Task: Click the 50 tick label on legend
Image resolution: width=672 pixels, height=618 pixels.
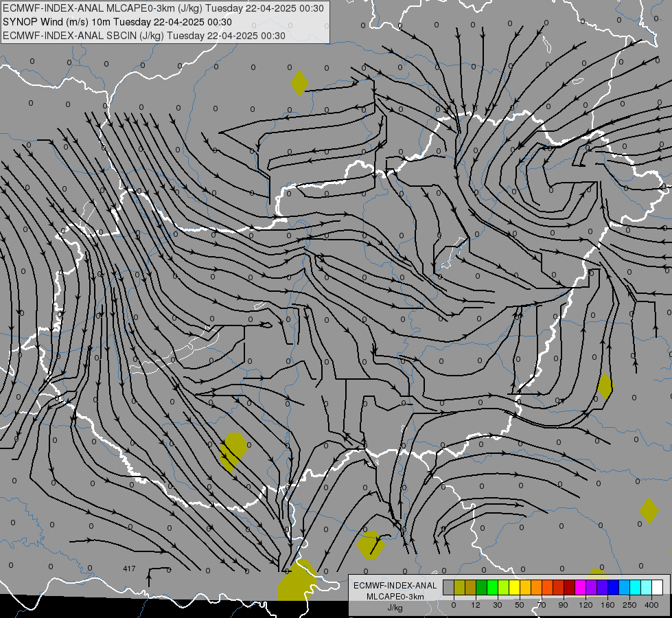Action: (520, 605)
